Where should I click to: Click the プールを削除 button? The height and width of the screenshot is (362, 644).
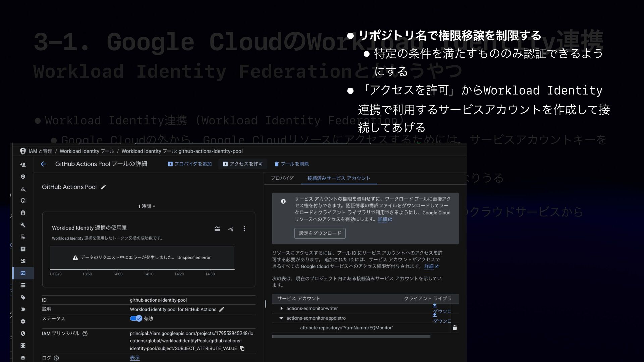291,164
